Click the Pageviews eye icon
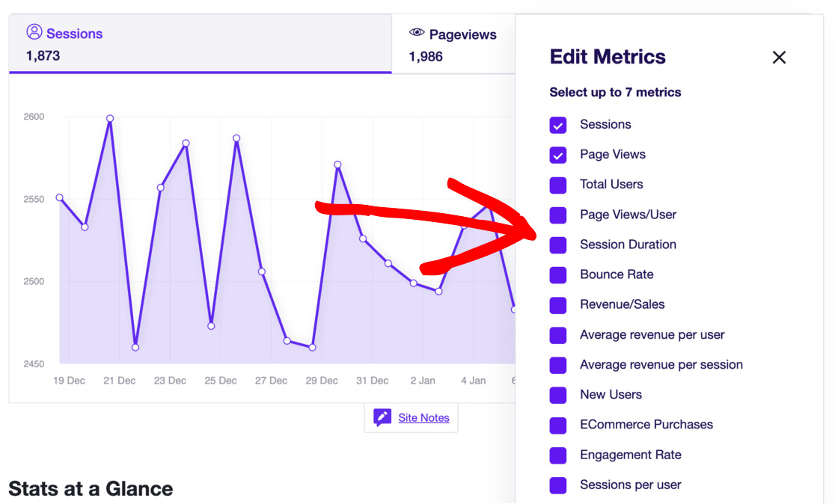This screenshot has height=504, width=835. pos(417,33)
